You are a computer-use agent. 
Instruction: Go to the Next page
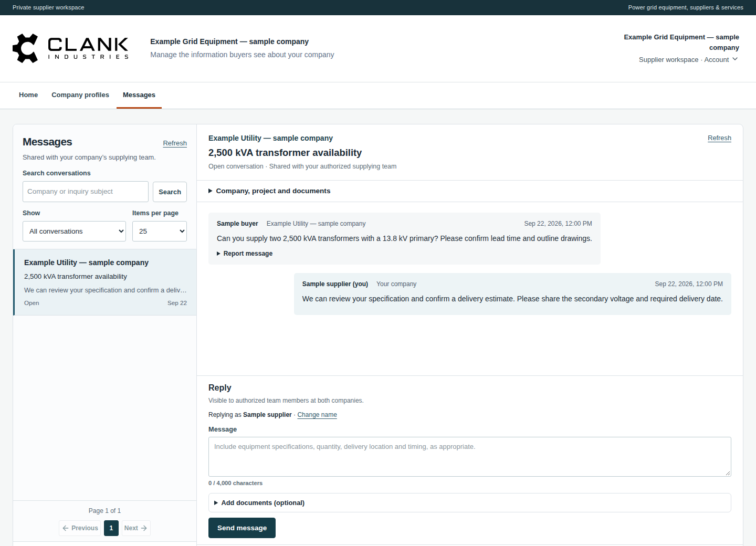135,528
